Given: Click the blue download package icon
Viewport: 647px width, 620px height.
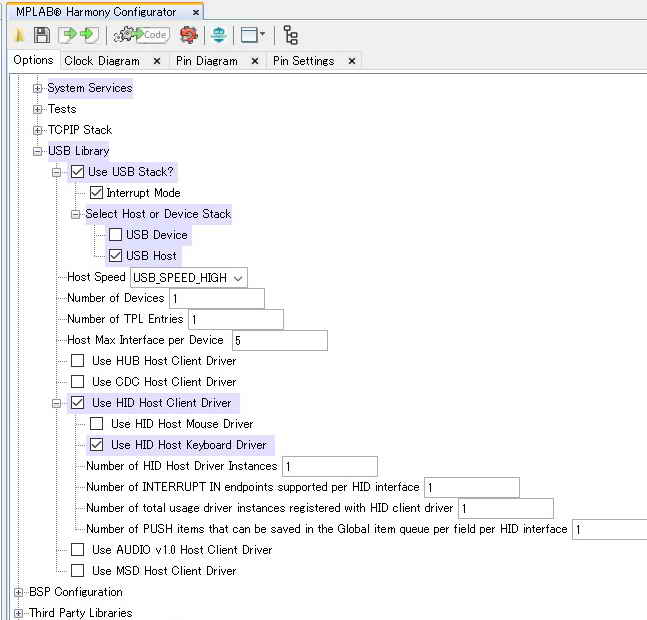Looking at the screenshot, I should click(219, 35).
